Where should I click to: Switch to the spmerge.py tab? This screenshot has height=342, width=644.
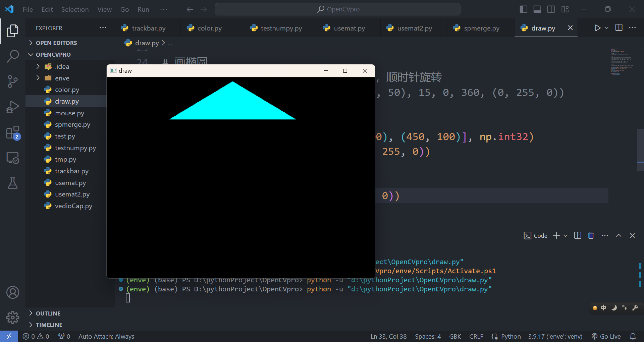click(x=481, y=28)
